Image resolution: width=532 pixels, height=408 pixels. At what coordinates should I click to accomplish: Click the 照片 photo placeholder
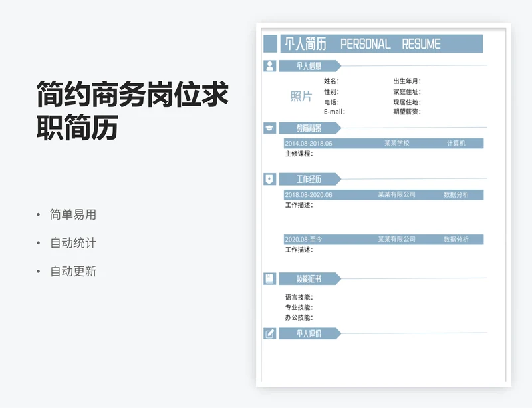point(301,96)
